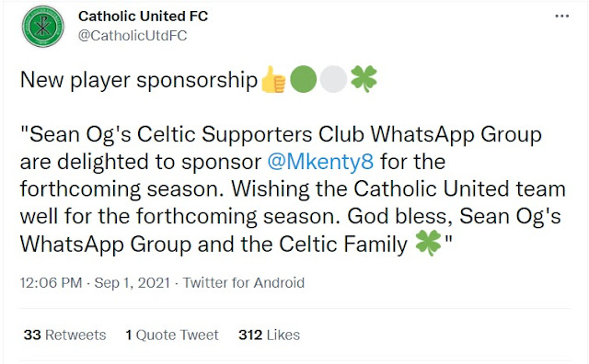Click the "New player sponsorship" text
Viewport: 589px width, 364px height.
pyautogui.click(x=139, y=80)
